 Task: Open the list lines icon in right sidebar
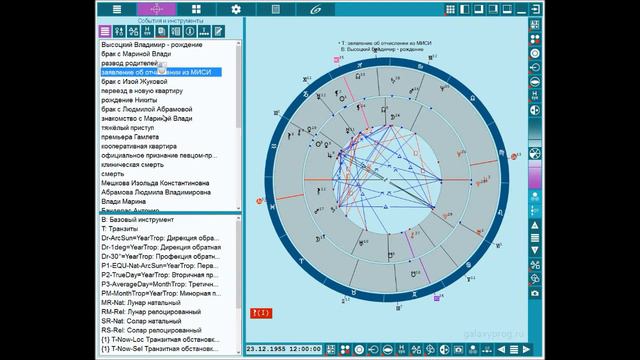(x=535, y=238)
